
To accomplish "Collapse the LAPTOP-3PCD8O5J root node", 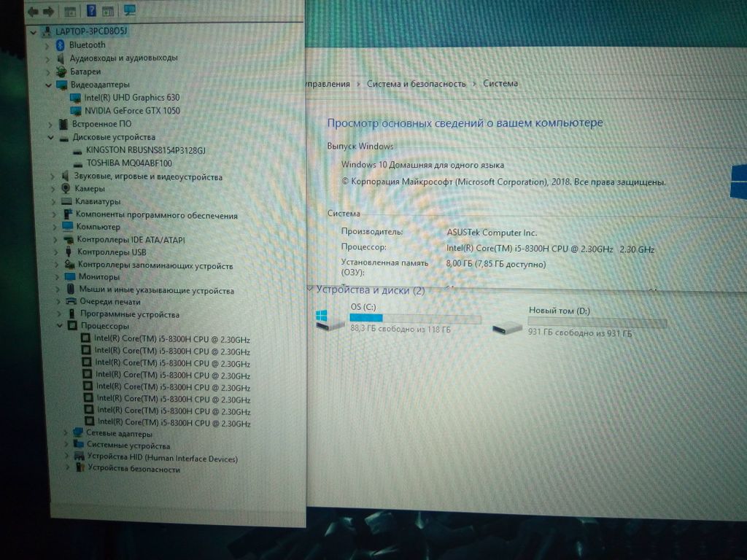I will [33, 33].
